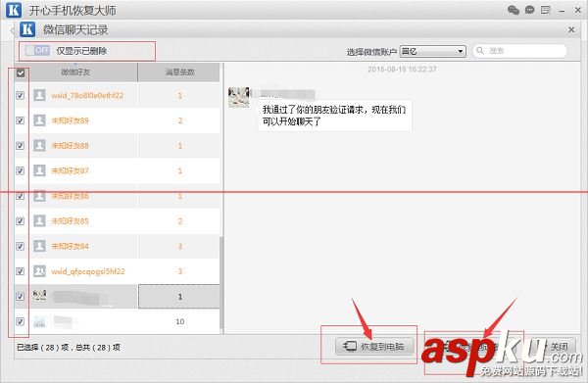Click the avatar icon of 未知好友89
Screen dimensions: 588x383
click(39, 120)
